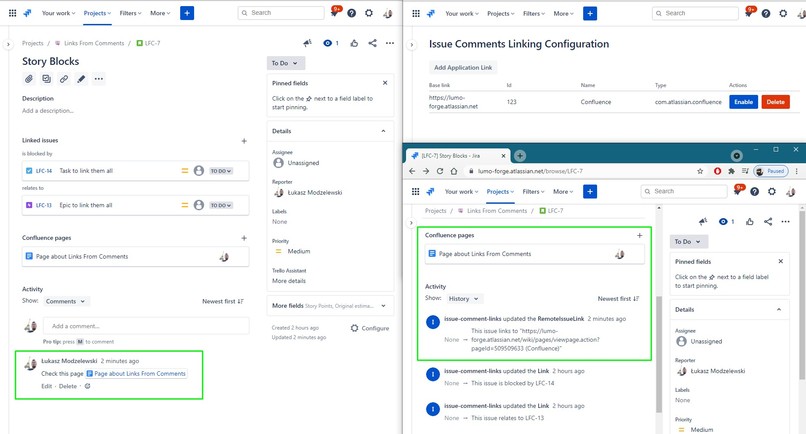Click share icon in Chrome Jira issue header
The height and width of the screenshot is (434, 806).
(x=768, y=222)
